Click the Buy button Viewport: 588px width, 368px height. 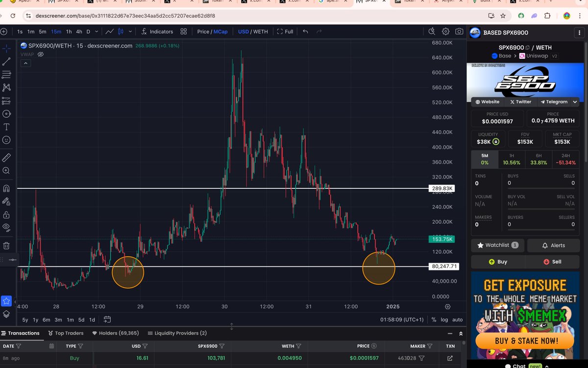click(498, 262)
